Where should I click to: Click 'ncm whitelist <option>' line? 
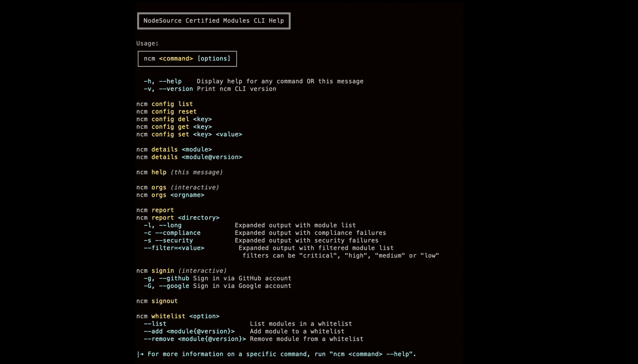pos(178,316)
